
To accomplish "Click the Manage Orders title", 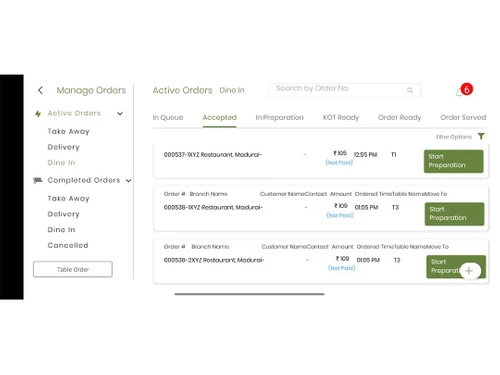I will (x=91, y=90).
